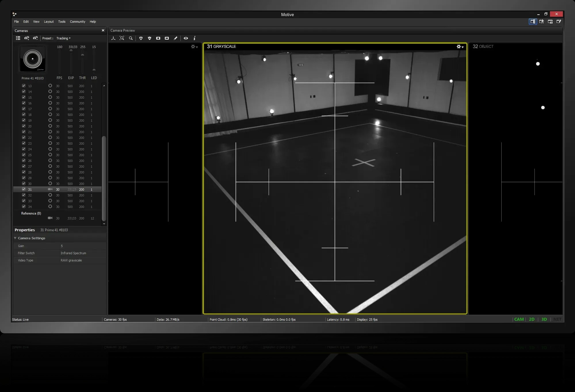Click the clear masking shield icon

pos(149,38)
